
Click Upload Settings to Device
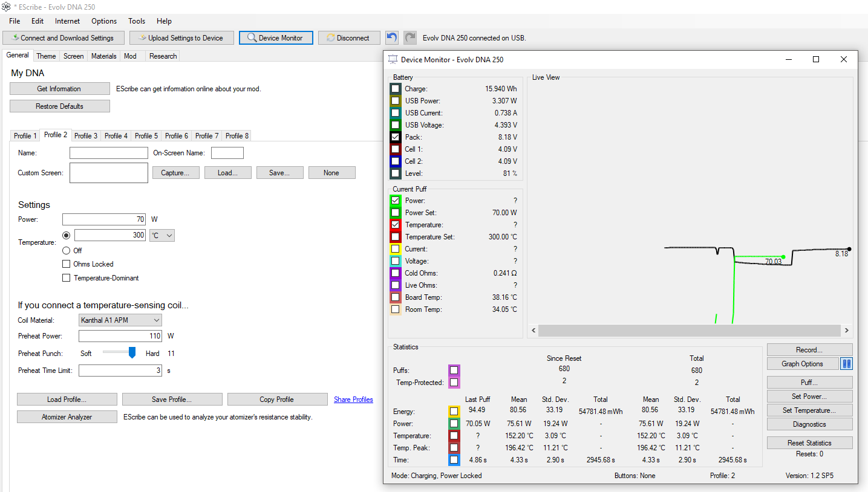181,37
